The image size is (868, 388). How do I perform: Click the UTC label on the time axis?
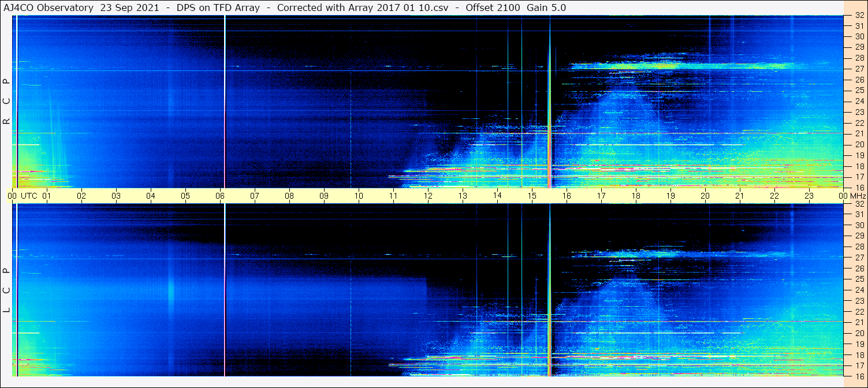click(x=29, y=196)
